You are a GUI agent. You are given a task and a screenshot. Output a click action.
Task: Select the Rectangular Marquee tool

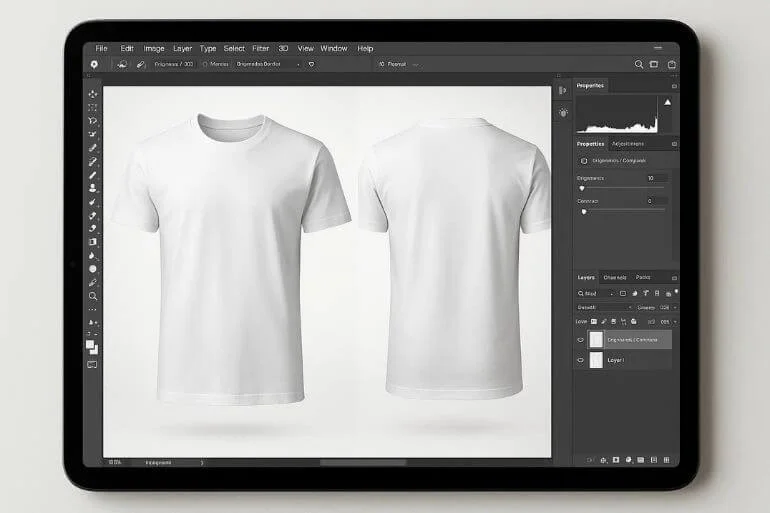tap(92, 107)
